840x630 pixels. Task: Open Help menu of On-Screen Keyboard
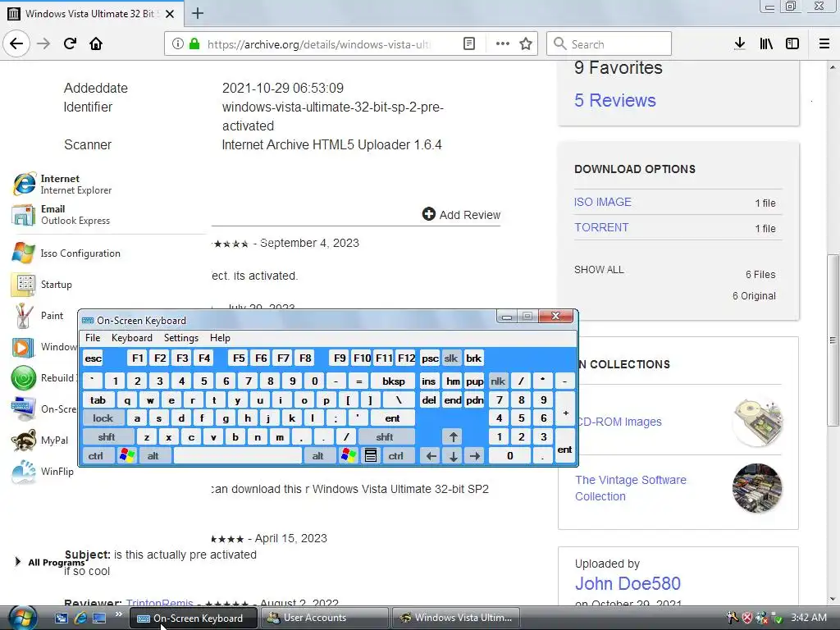[220, 338]
